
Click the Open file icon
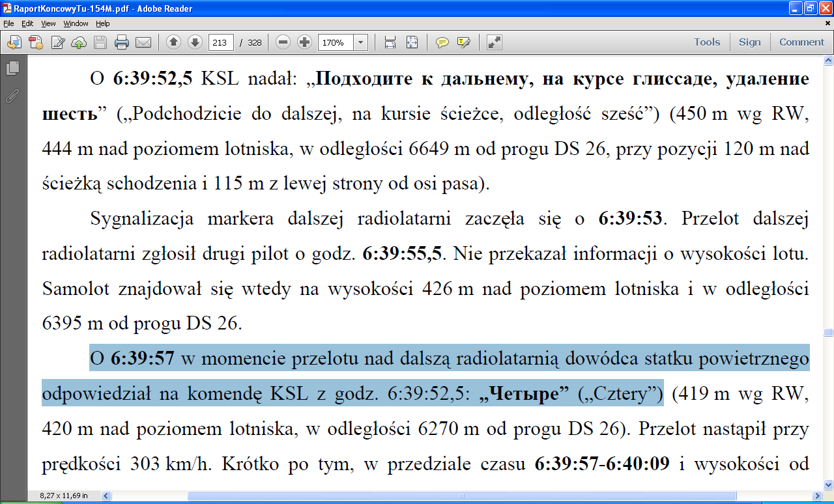14,42
